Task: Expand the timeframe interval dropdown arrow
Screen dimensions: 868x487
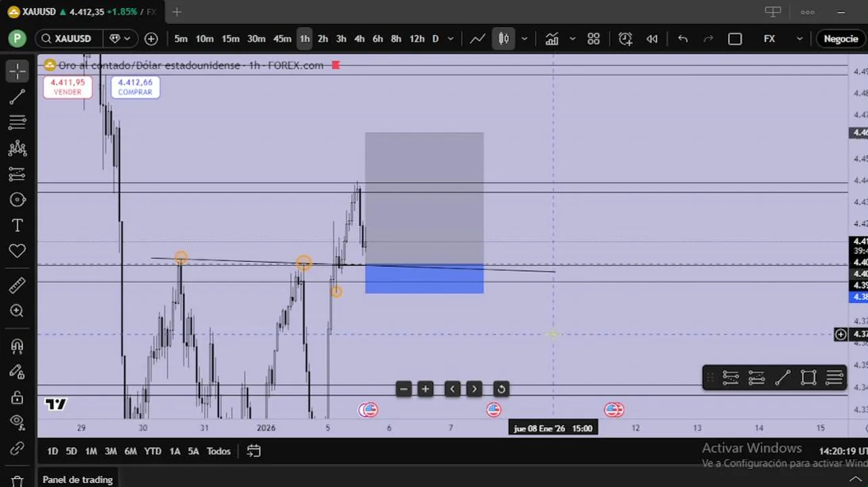Action: click(x=451, y=39)
